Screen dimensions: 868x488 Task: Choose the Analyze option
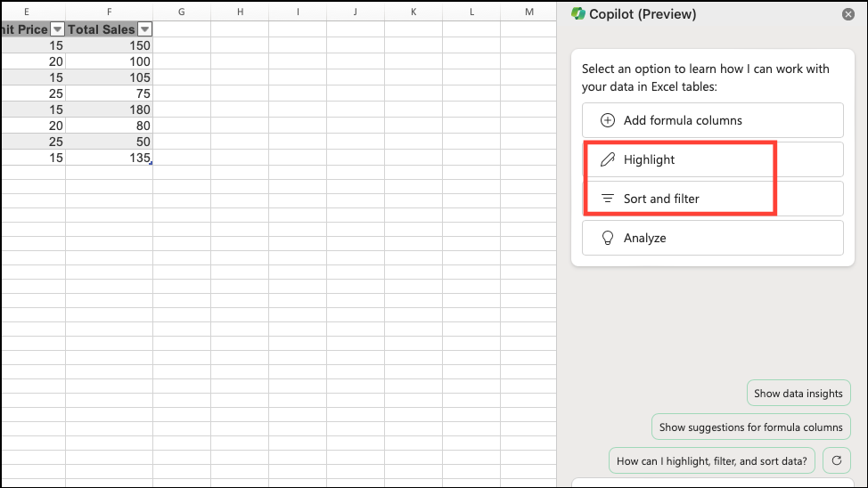coord(712,238)
